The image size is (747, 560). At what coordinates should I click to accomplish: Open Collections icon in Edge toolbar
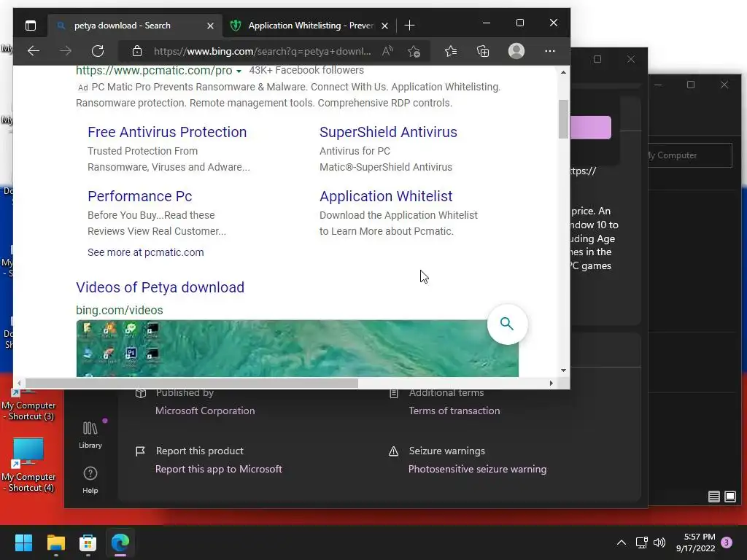(x=483, y=51)
